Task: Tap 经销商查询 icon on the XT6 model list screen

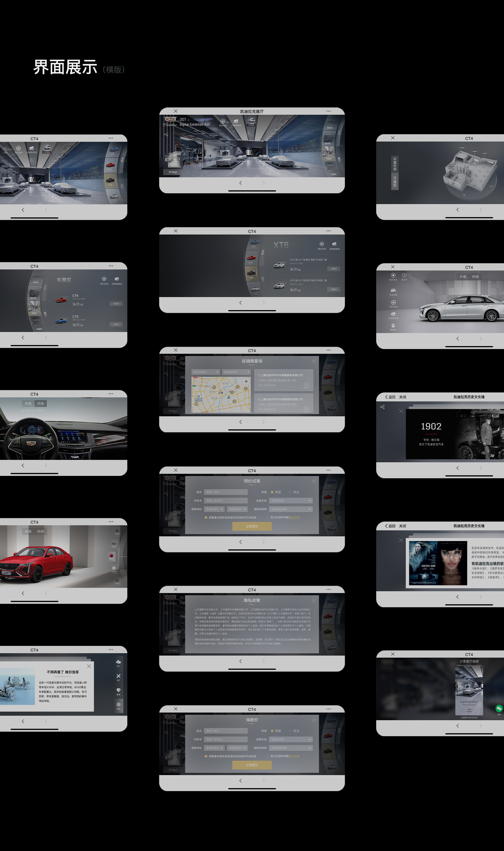Action: tap(334, 244)
